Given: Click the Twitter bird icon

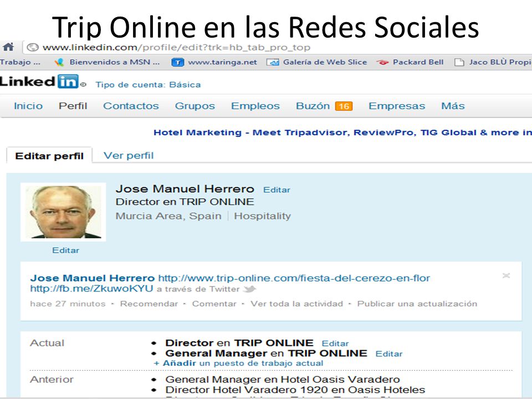Looking at the screenshot, I should (250, 289).
